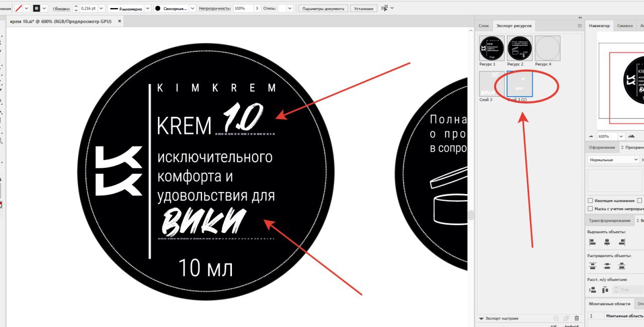This screenshot has width=644, height=327.
Task: Click vertical distribute bottom icon
Action: click(x=622, y=266)
